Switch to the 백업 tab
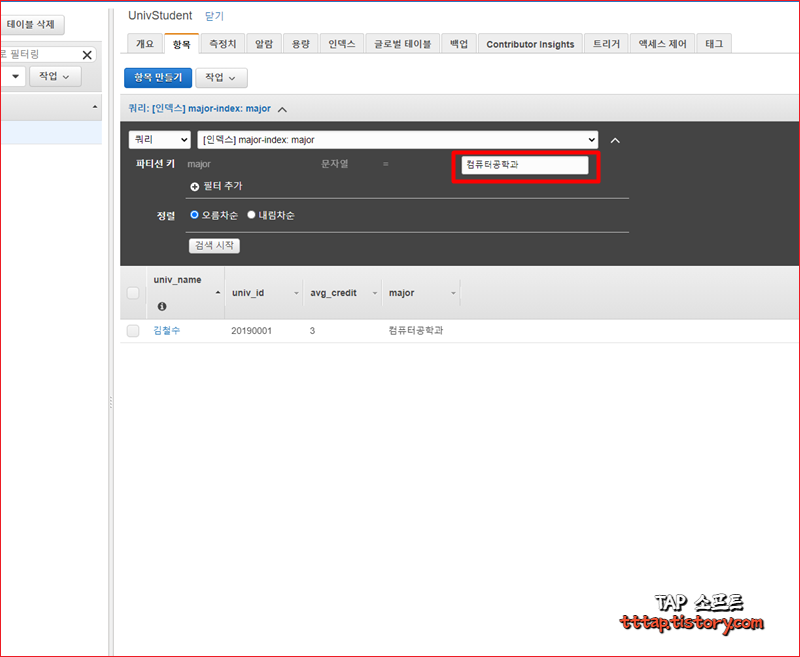 point(459,44)
